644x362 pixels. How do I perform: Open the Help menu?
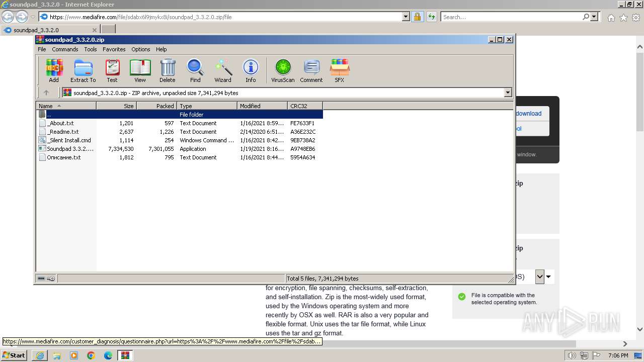(161, 49)
